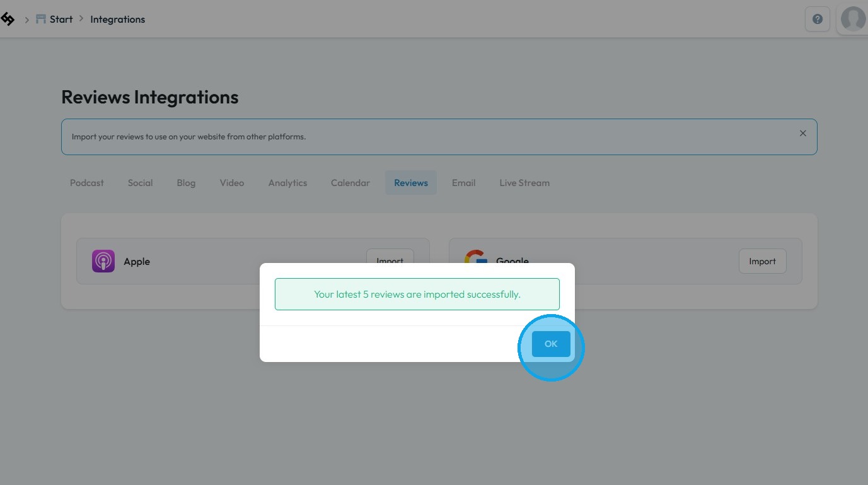868x485 pixels.
Task: Click the Start storefront icon in breadcrumb
Action: [41, 19]
